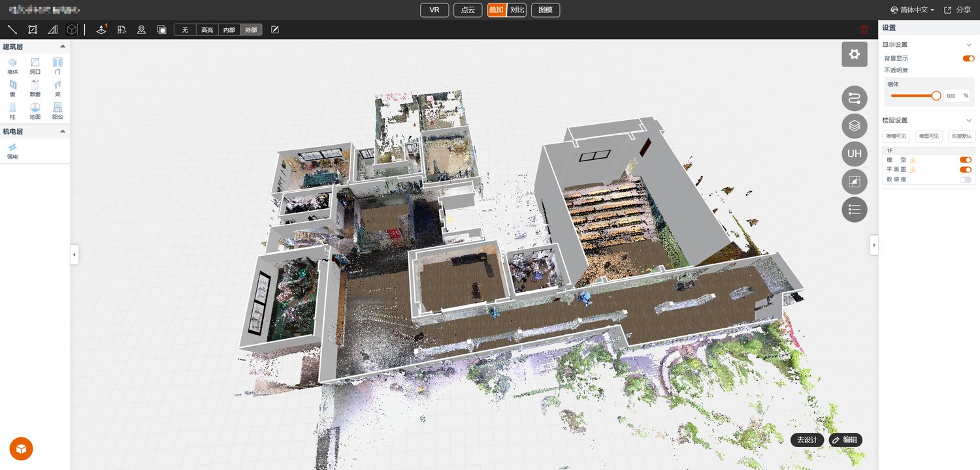Viewport: 980px width, 470px height.
Task: Switch to the 图模 tab
Action: [x=546, y=10]
